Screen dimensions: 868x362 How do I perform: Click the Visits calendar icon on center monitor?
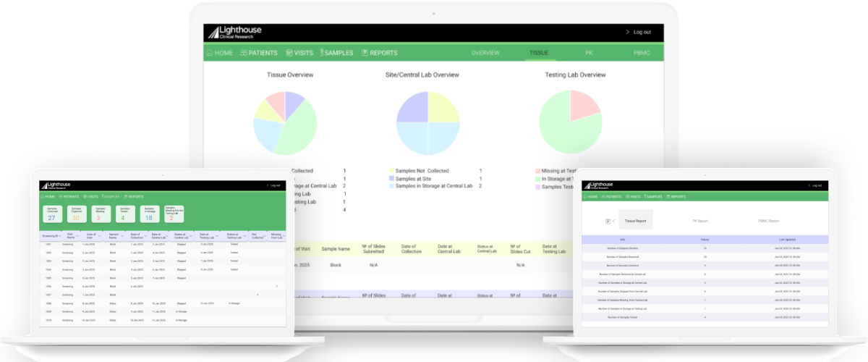[x=289, y=53]
